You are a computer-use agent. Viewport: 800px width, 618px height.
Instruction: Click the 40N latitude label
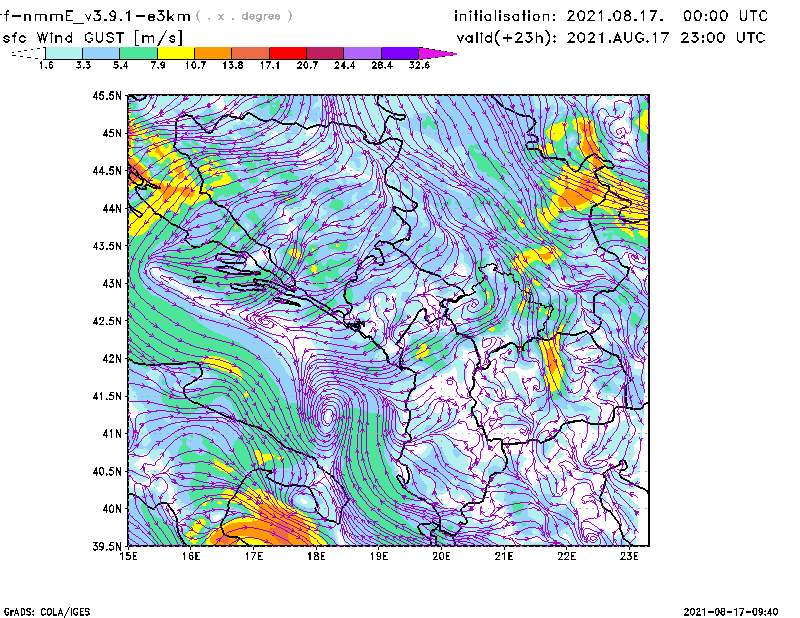pos(112,509)
